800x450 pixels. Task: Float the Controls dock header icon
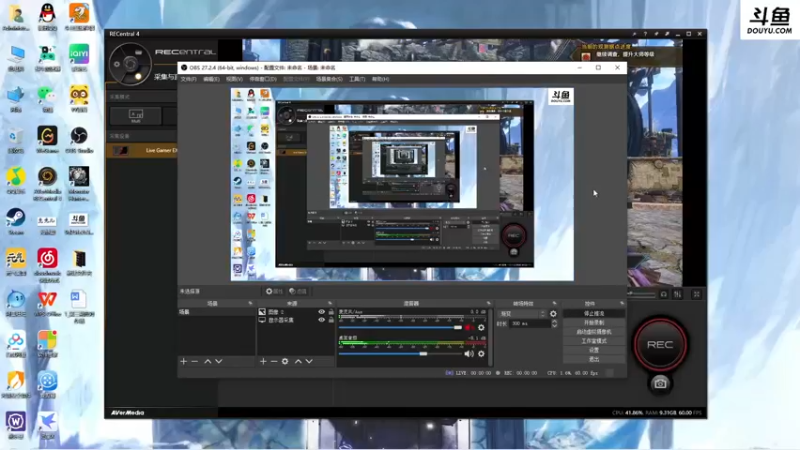click(622, 304)
